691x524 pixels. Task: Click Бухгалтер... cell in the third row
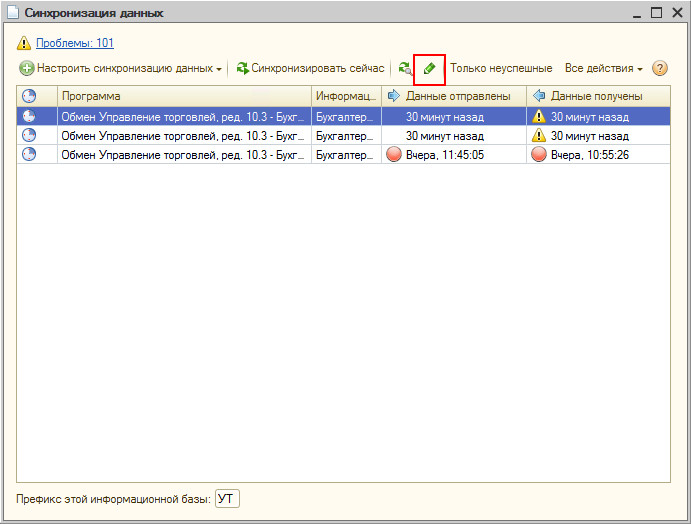pos(346,154)
